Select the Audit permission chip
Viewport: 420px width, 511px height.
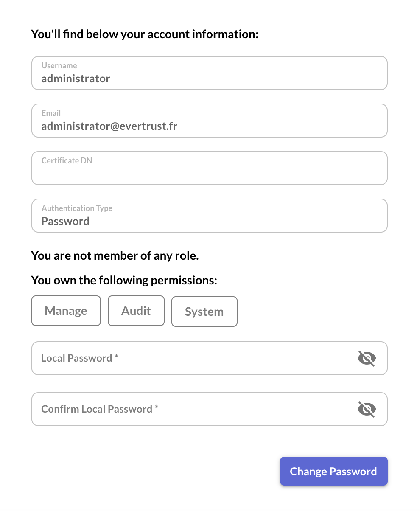coord(136,311)
